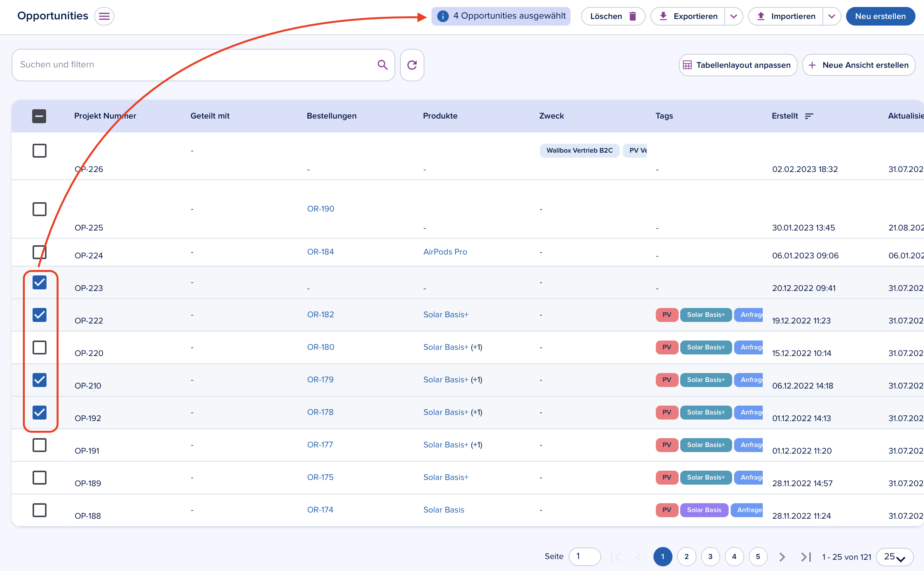
Task: Sort by Projekt Nummer column header
Action: point(105,116)
